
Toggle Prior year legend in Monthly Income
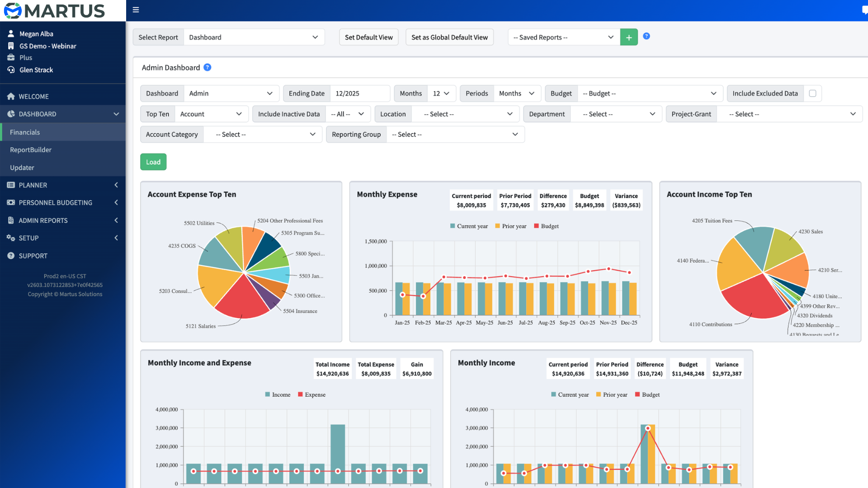pos(612,394)
